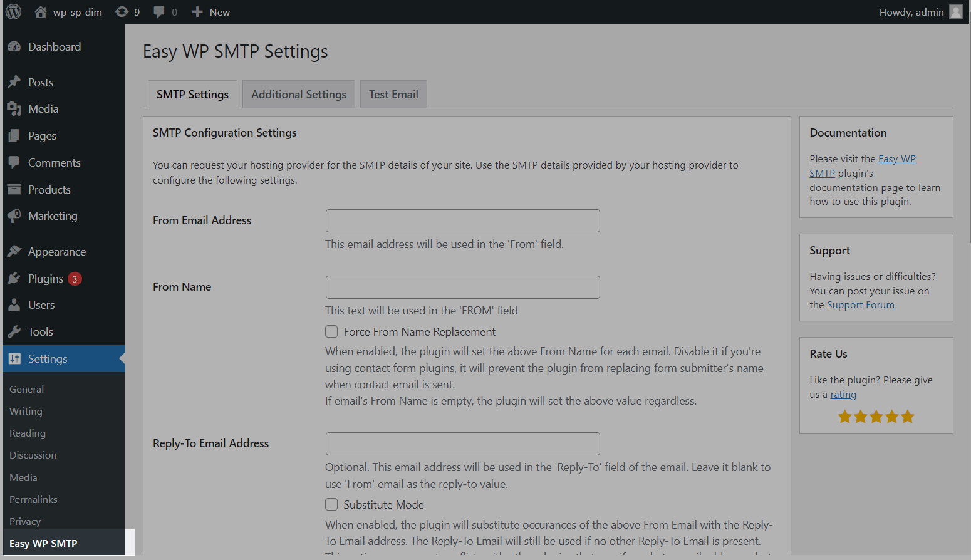Click the New label in the admin bar

tap(219, 12)
